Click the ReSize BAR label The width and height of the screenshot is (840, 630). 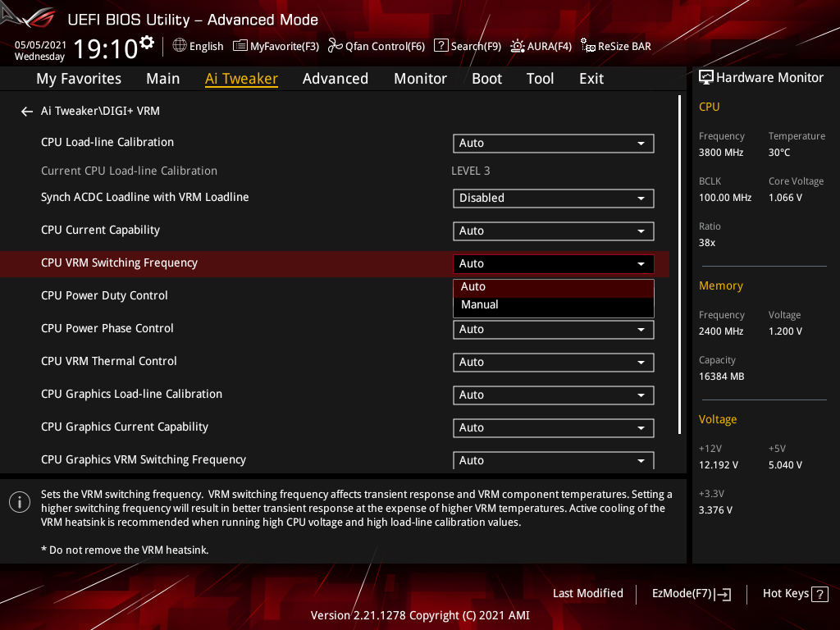point(624,47)
